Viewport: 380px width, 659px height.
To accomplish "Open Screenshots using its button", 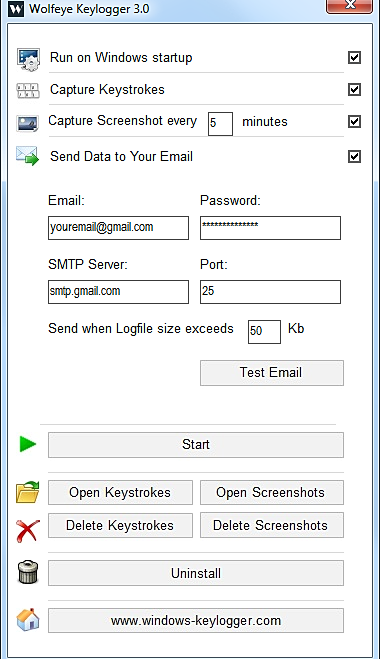I will [272, 493].
